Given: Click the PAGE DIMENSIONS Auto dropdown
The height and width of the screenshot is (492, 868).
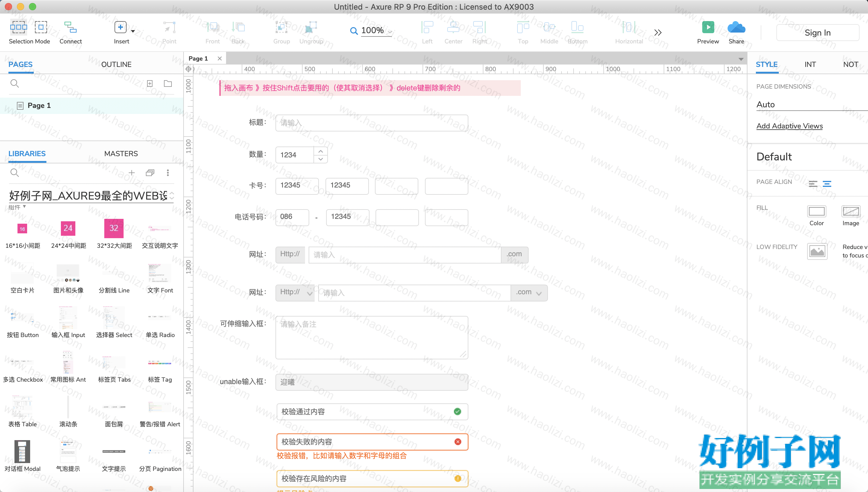Looking at the screenshot, I should [x=812, y=104].
